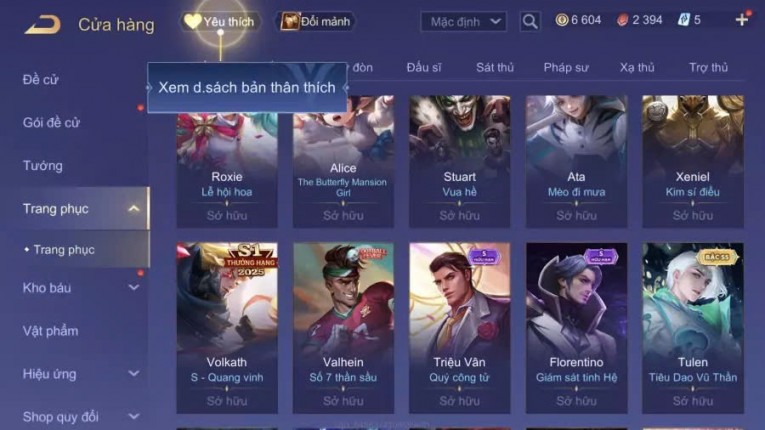Click the plus add-currency icon
This screenshot has width=765, height=430.
coord(742,20)
